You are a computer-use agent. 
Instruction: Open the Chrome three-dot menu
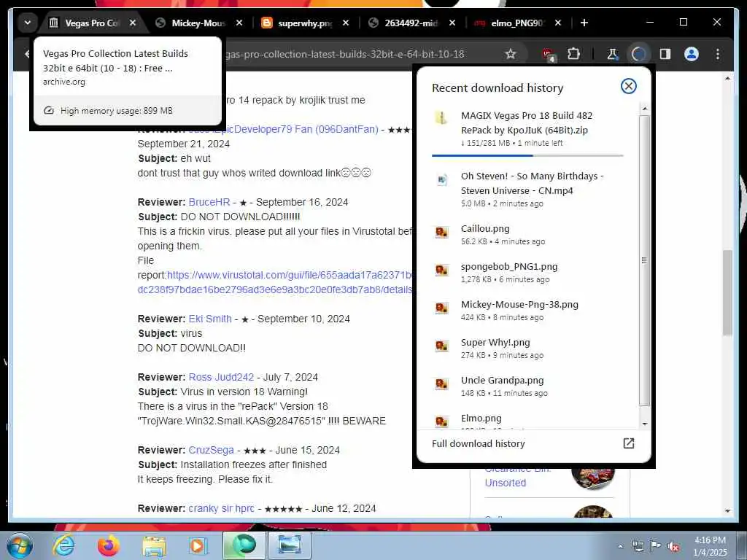pyautogui.click(x=718, y=54)
